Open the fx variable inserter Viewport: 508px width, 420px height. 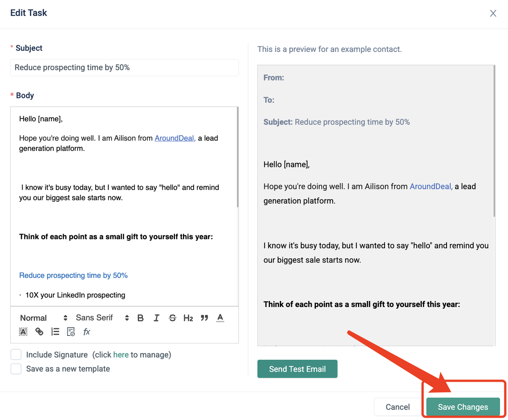(87, 332)
